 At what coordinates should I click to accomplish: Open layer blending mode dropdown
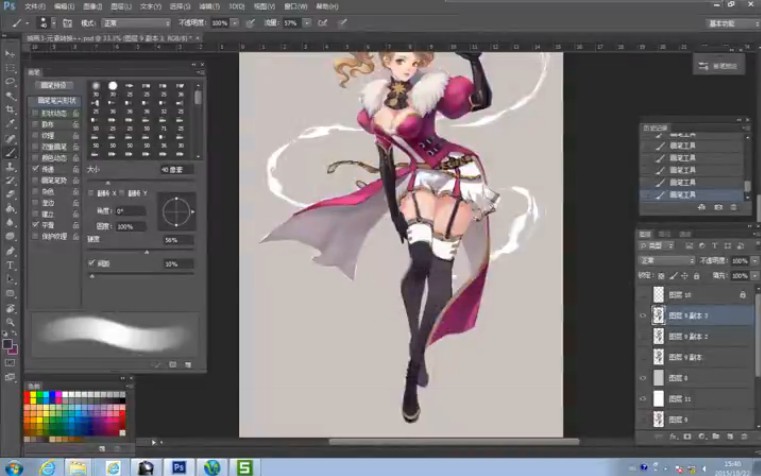(667, 261)
